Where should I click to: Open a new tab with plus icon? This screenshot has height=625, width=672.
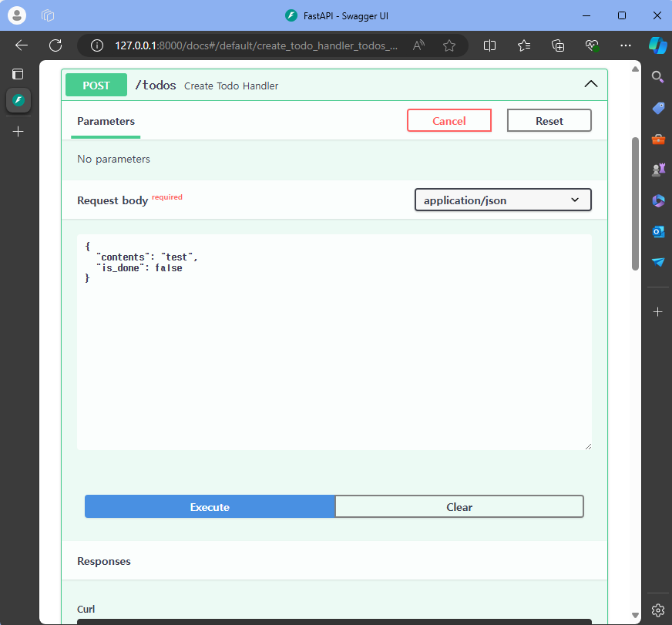tap(18, 132)
